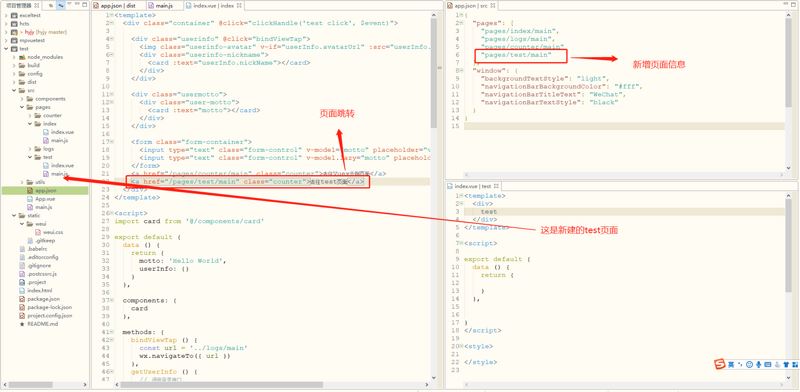Open the Sogou emoji smiley icon
The width and height of the screenshot is (800, 392).
[x=749, y=364]
